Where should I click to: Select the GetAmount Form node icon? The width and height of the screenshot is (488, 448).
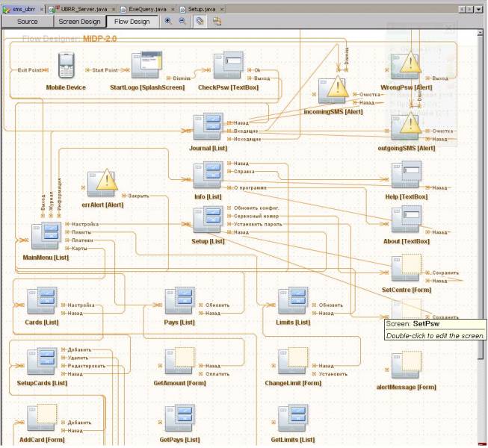179,361
